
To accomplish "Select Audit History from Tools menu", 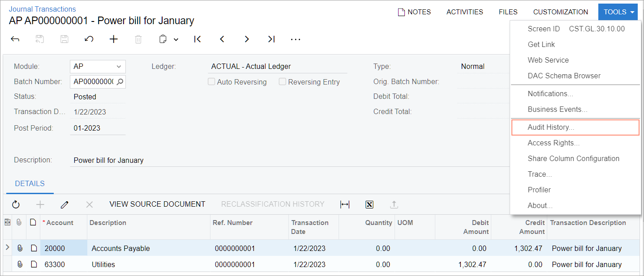I will click(x=550, y=127).
